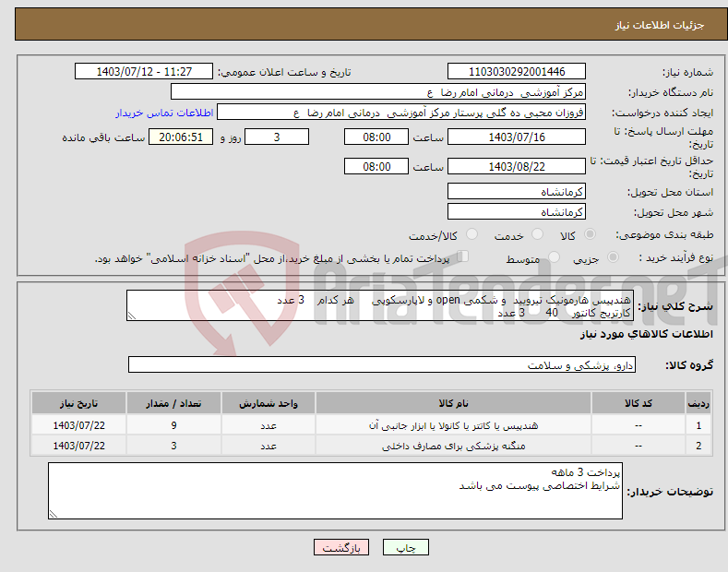The image size is (728, 572).
Task: Click the buyer notes text area
Action: pos(335,491)
